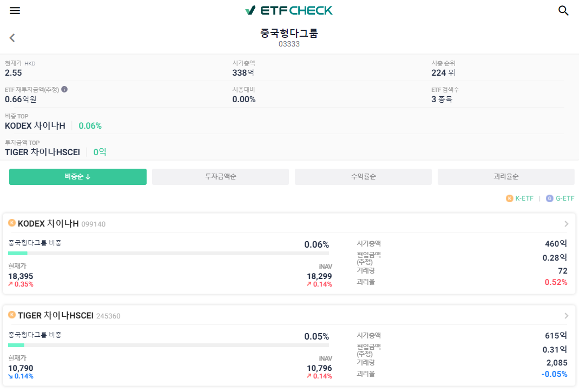
Task: Click TIGER weight value 0.05%
Action: (317, 336)
